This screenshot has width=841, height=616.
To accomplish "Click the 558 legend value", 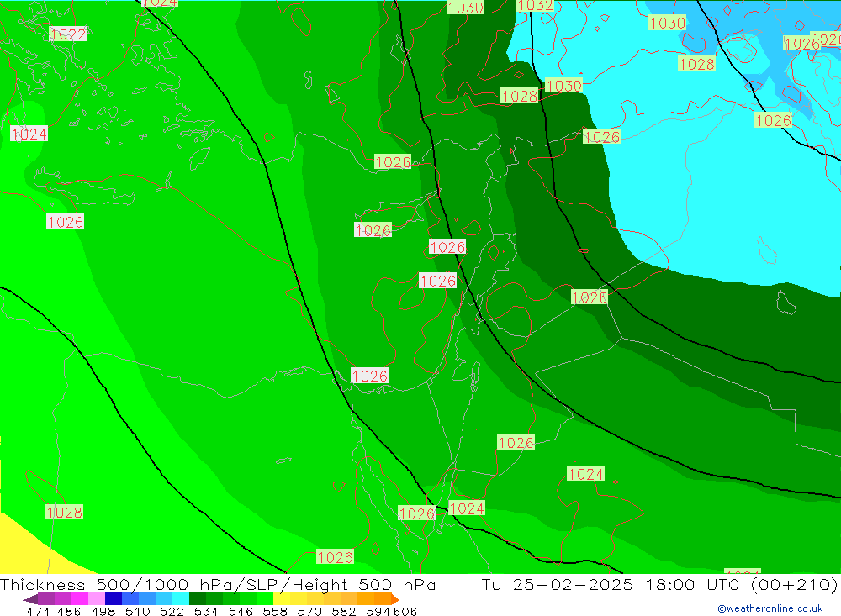I will click(275, 611).
